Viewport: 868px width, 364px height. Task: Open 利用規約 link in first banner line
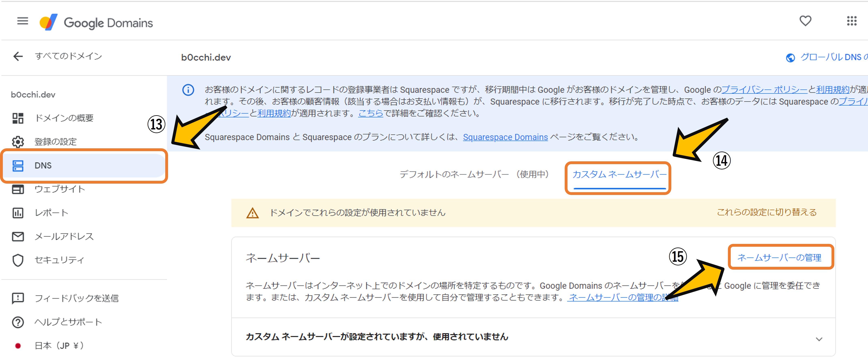833,90
